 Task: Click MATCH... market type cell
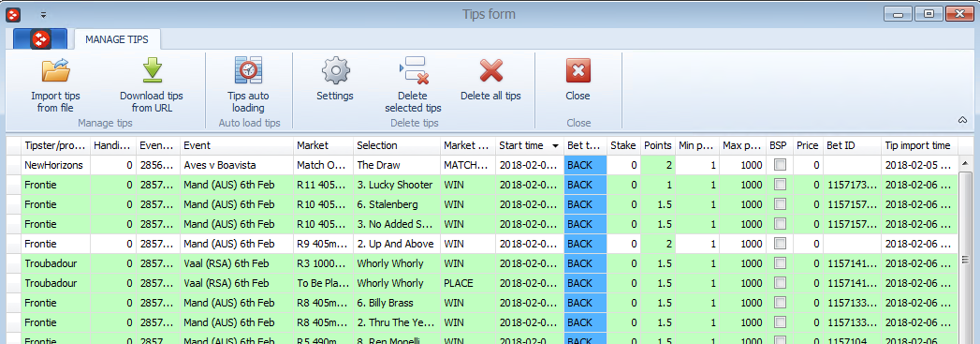click(x=468, y=166)
